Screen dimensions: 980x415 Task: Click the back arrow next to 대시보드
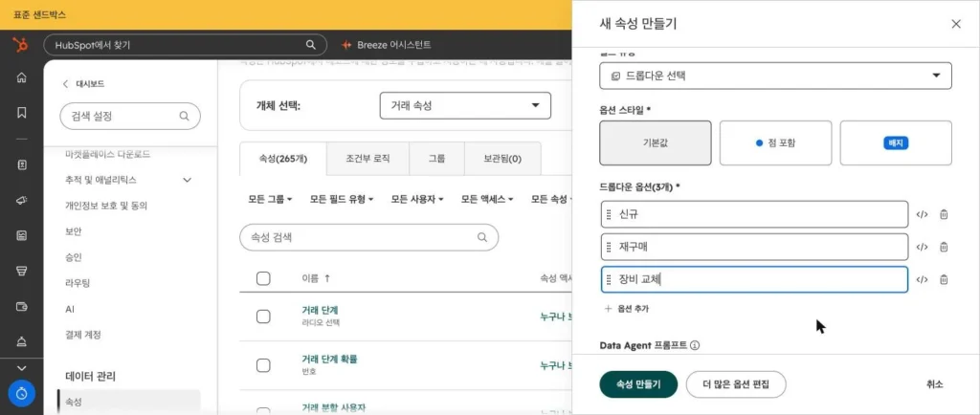[x=65, y=83]
